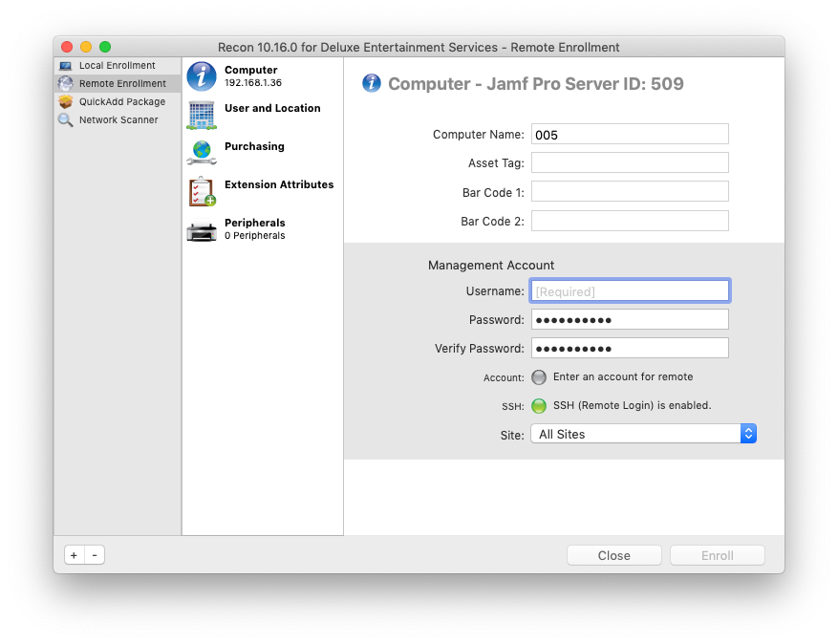Click the 'Management Account' heading
Screen dimensions: 838x644
[490, 266]
